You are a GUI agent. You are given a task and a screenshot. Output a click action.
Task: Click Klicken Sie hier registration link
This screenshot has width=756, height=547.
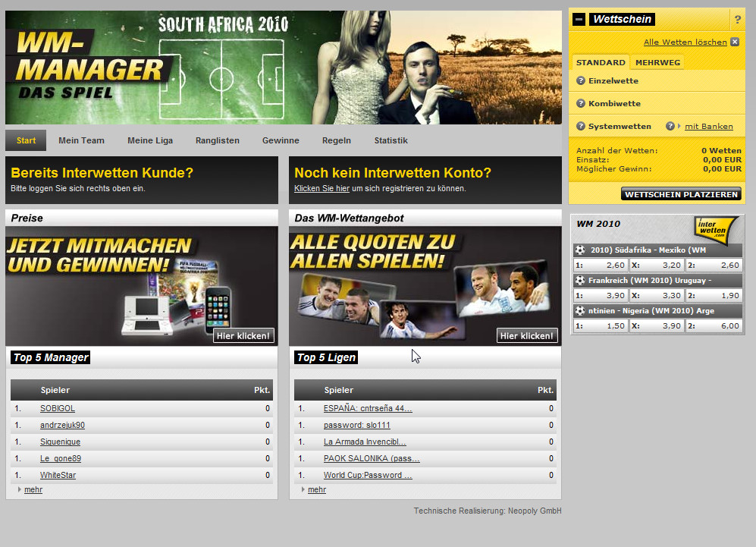[322, 189]
